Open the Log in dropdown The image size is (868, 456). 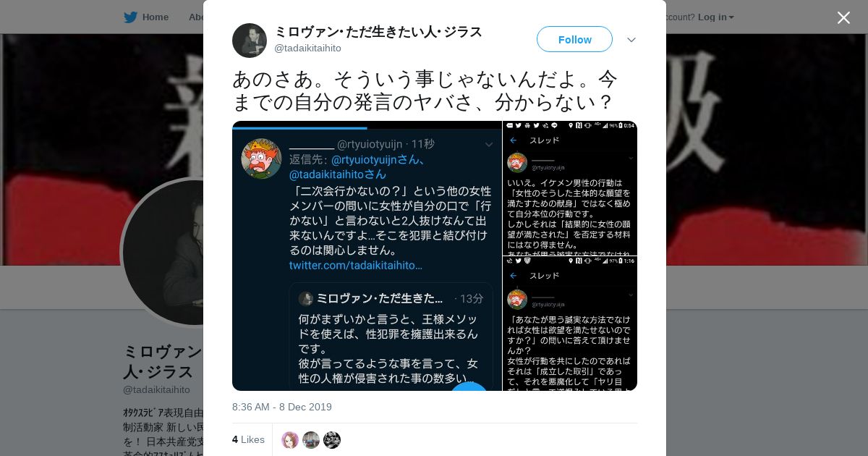(716, 17)
